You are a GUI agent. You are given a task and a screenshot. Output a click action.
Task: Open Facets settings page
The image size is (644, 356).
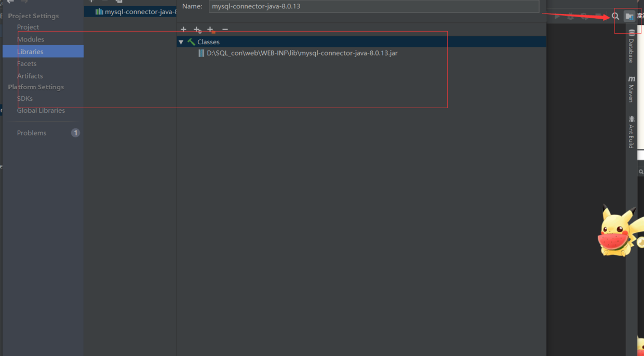26,63
